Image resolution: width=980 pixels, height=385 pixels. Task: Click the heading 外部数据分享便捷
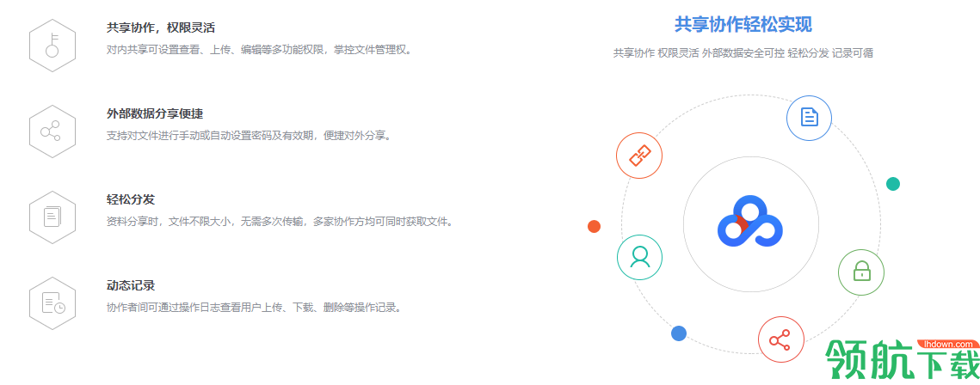(155, 114)
